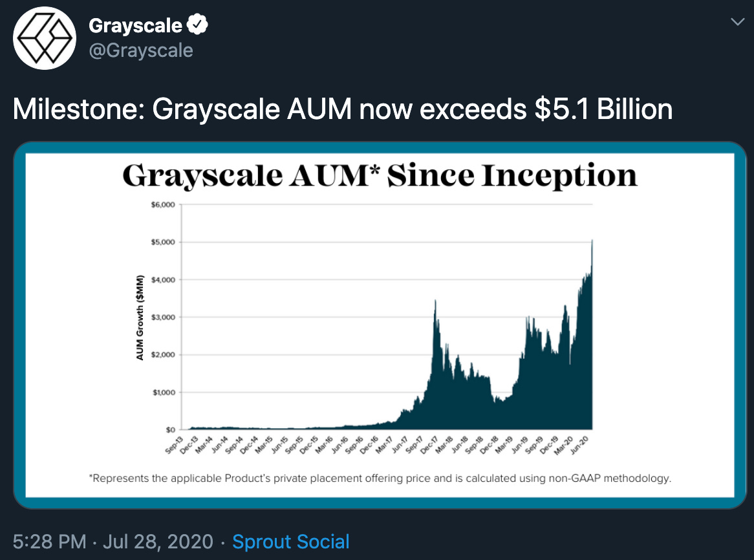Click the Dec-17 peak in the chart
This screenshot has width=754, height=560.
click(435, 302)
